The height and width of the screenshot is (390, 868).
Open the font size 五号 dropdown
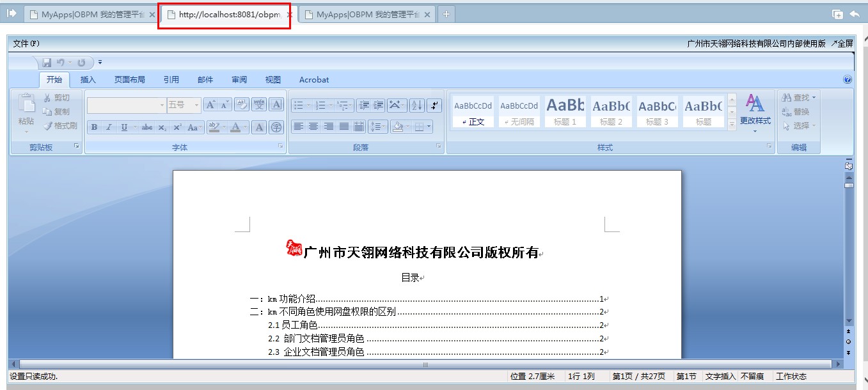pos(196,105)
